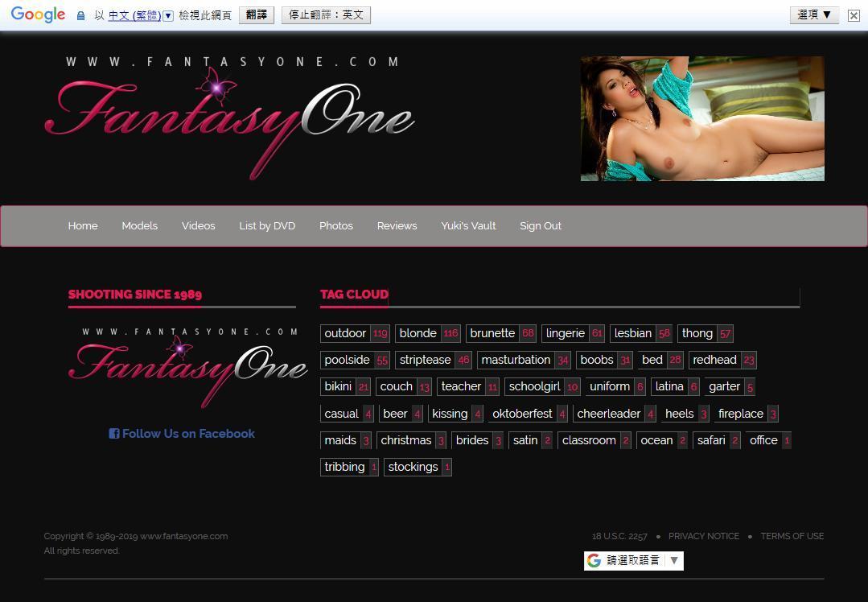Click the header banner photo
The height and width of the screenshot is (602, 868).
(702, 118)
